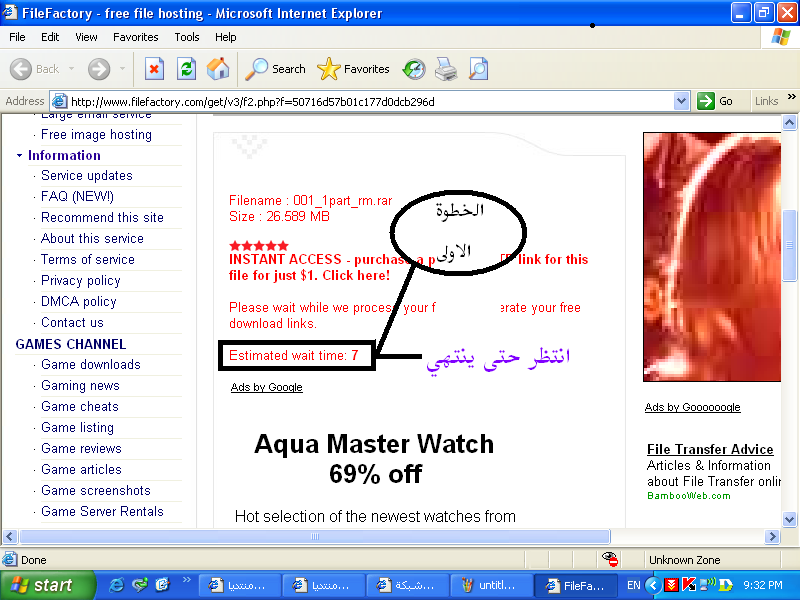This screenshot has height=600, width=800.
Task: Open View menu
Action: (86, 37)
